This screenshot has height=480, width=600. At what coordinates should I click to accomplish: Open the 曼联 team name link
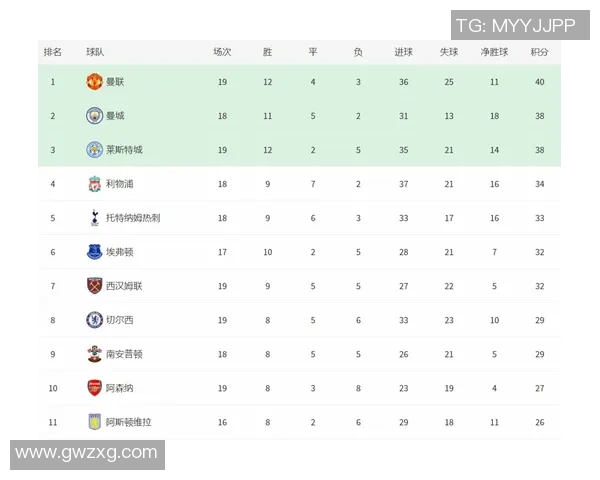tap(116, 82)
